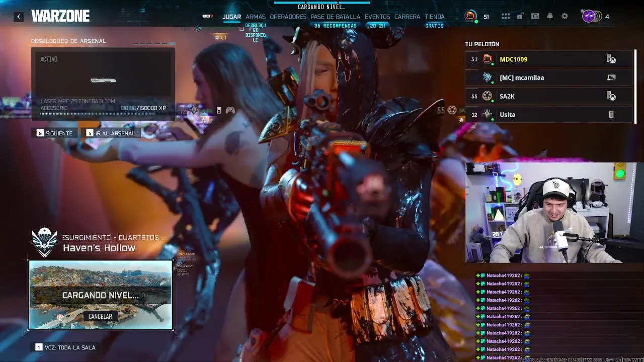644x362 pixels.
Task: Click the purple party emblem icon
Action: click(x=589, y=16)
